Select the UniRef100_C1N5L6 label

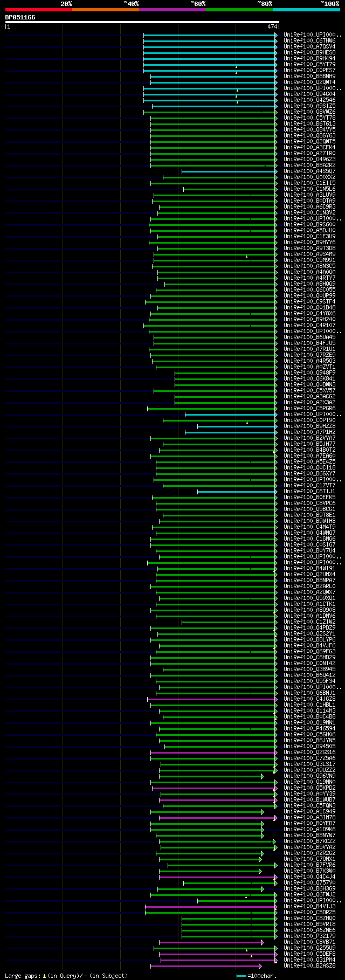309,189
